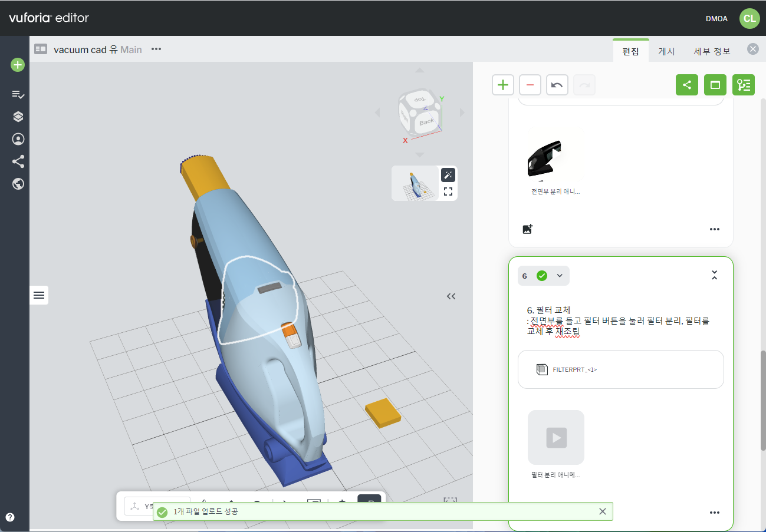Collapse the step 6 card
766x532 pixels.
click(x=714, y=275)
